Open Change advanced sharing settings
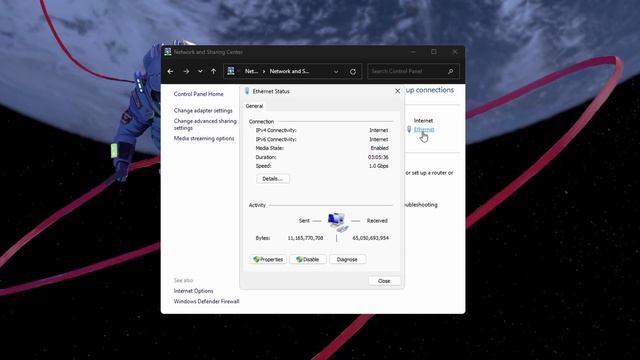This screenshot has width=640, height=360. [205, 124]
